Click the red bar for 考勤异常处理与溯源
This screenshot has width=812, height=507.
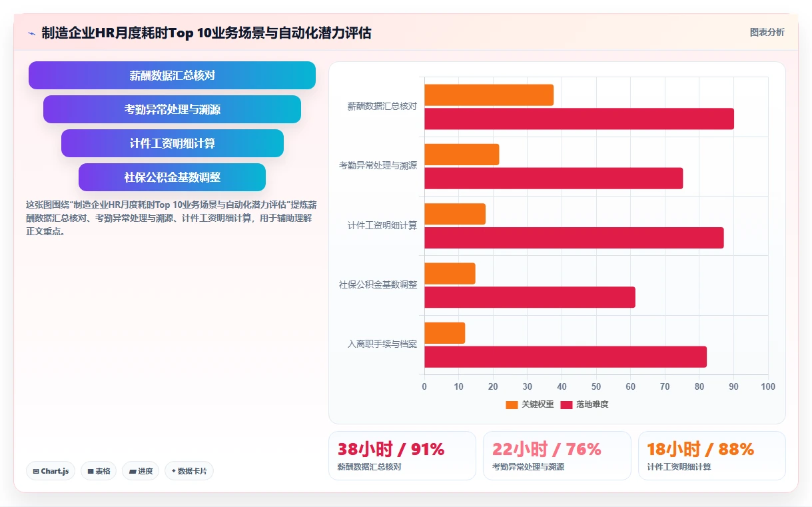554,178
